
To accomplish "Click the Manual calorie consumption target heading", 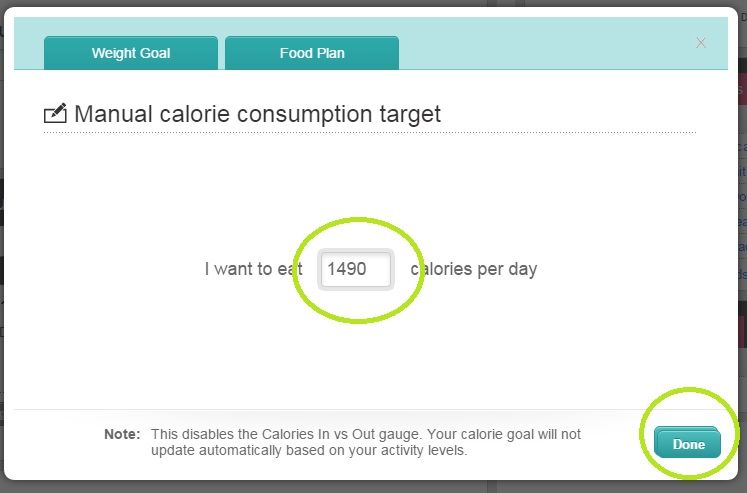I will 257,114.
